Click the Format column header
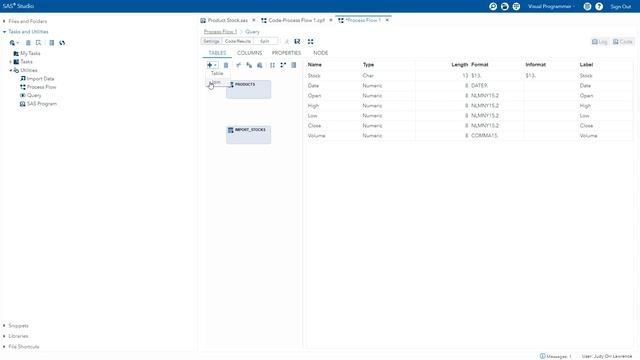Image resolution: width=640 pixels, height=360 pixels. 480,64
